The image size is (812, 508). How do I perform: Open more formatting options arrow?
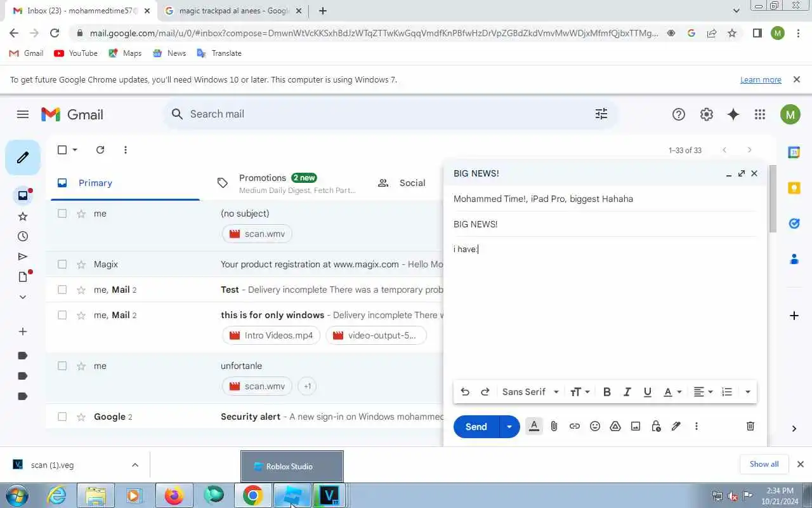click(748, 392)
